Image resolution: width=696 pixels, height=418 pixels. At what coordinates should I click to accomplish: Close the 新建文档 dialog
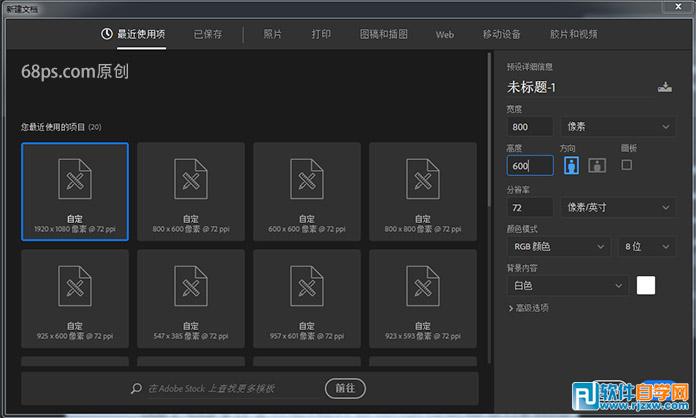678,7
